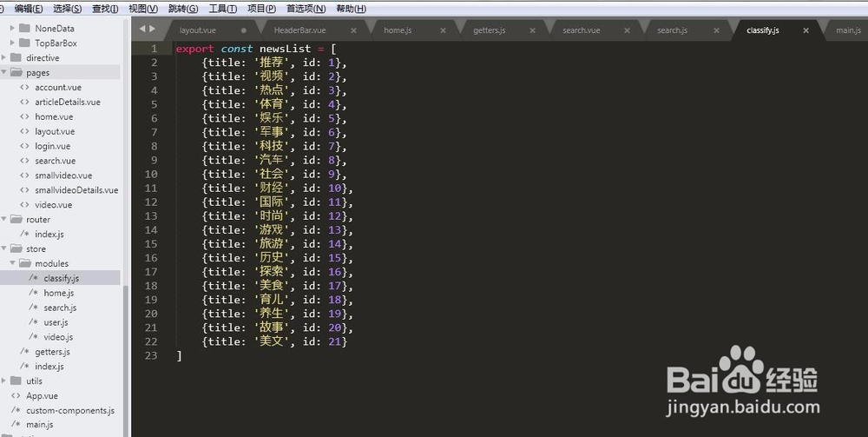
Task: Open layout.vue in the sidebar
Action: pyautogui.click(x=55, y=131)
